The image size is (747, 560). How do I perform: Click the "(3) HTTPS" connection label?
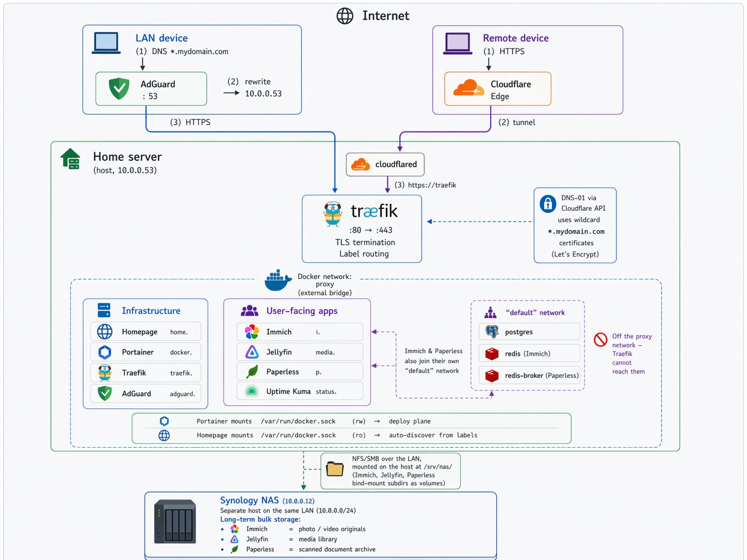coord(190,122)
